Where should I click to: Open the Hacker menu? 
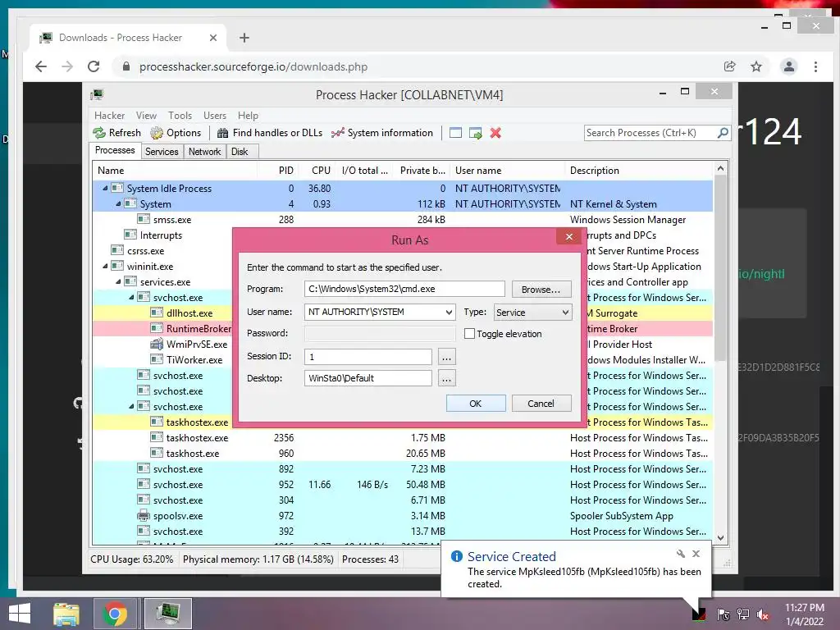[109, 115]
